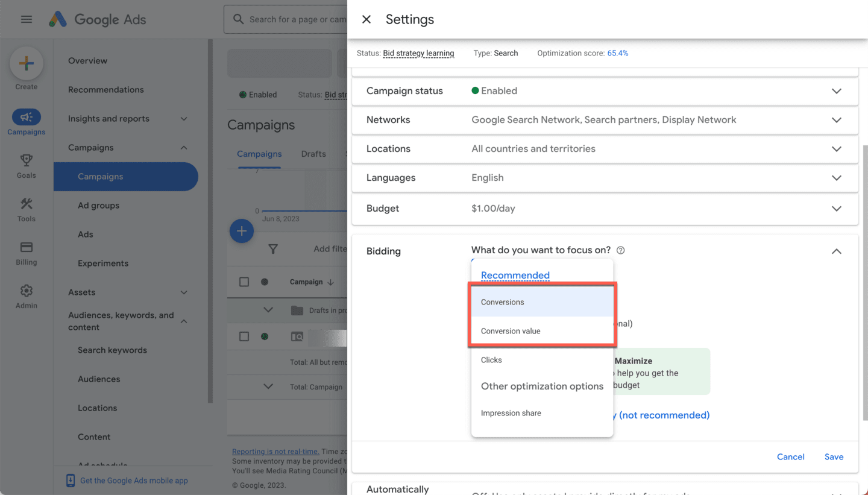Screen dimensions: 868x495
Task: Open the hamburger main menu
Action: point(27,19)
